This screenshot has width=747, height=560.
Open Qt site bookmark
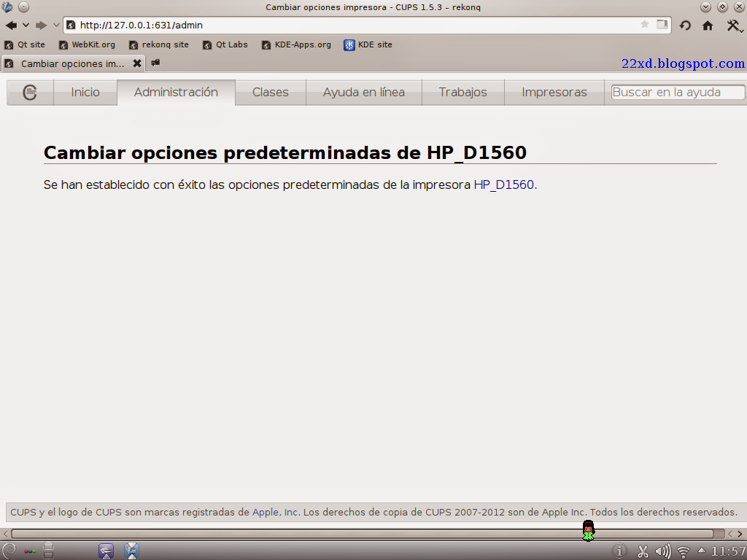pyautogui.click(x=25, y=44)
